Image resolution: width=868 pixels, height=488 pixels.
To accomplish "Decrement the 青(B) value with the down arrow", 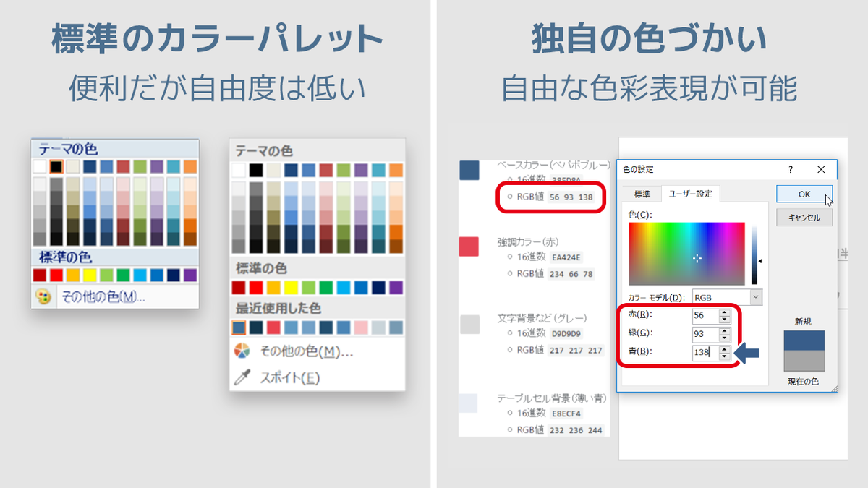I will click(724, 357).
